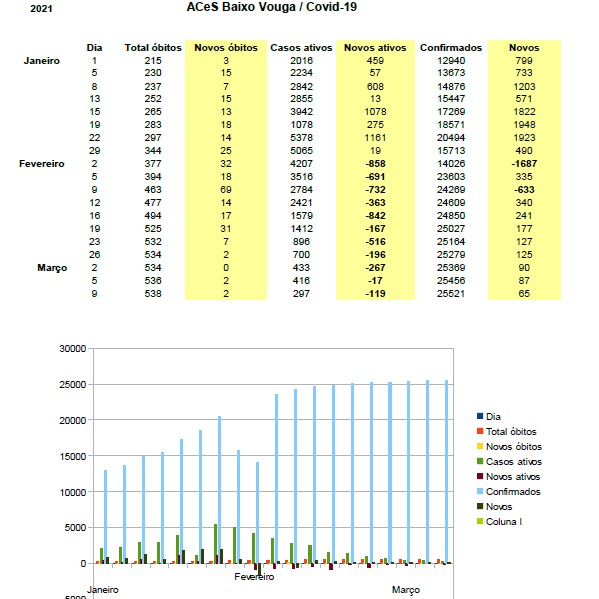The height and width of the screenshot is (599, 599).
Task: Click the Novos óbitos column header
Action: 226,48
